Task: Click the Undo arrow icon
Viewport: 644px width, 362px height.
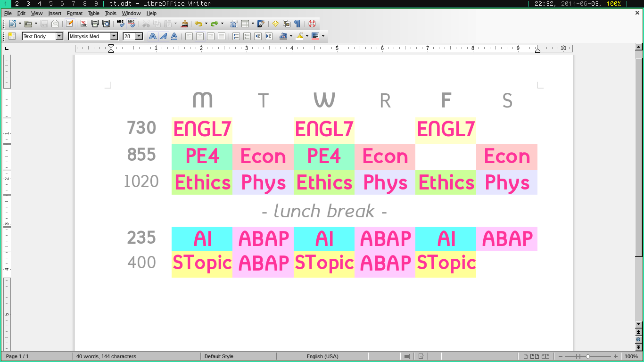Action: click(198, 24)
